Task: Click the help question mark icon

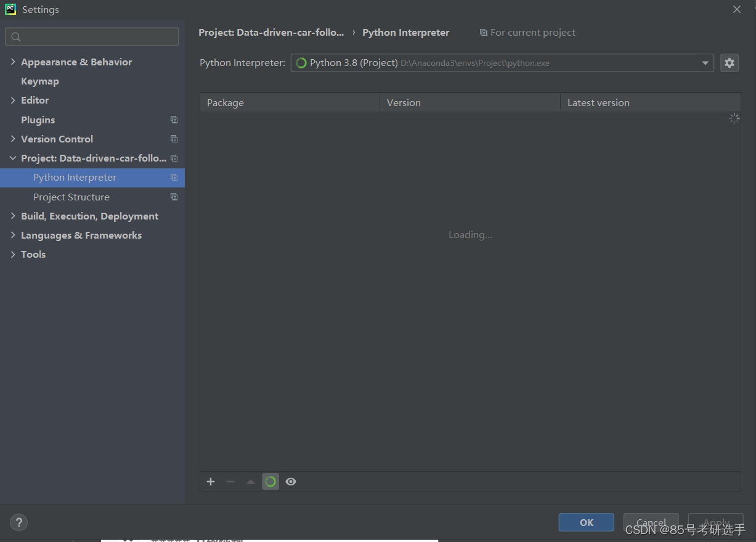Action: [18, 522]
